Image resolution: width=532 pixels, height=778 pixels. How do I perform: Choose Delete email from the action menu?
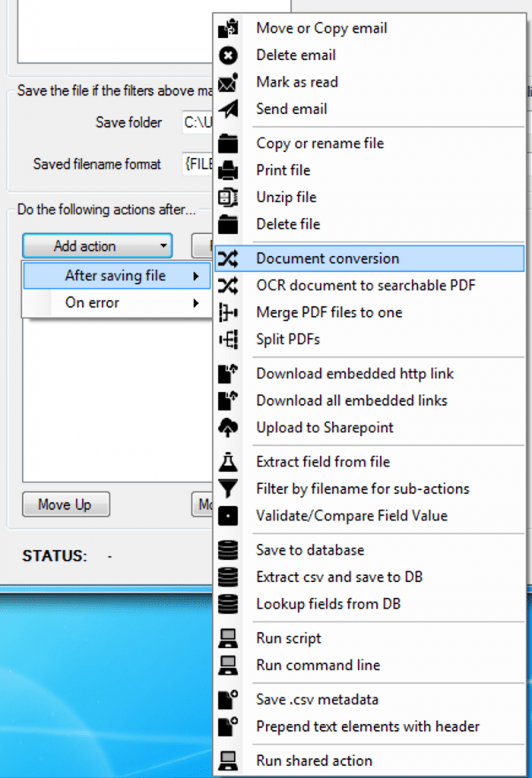(x=296, y=55)
